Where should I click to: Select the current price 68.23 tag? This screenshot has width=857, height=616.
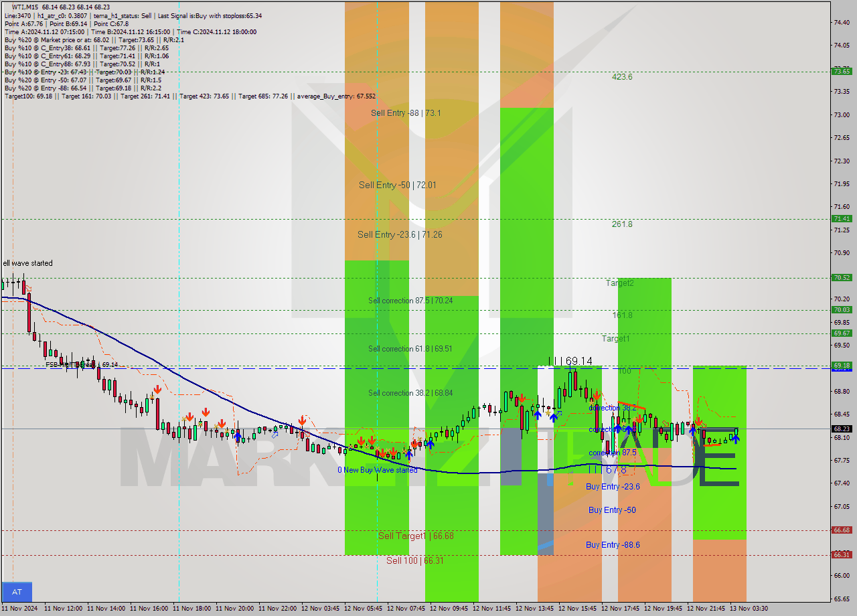tap(842, 429)
